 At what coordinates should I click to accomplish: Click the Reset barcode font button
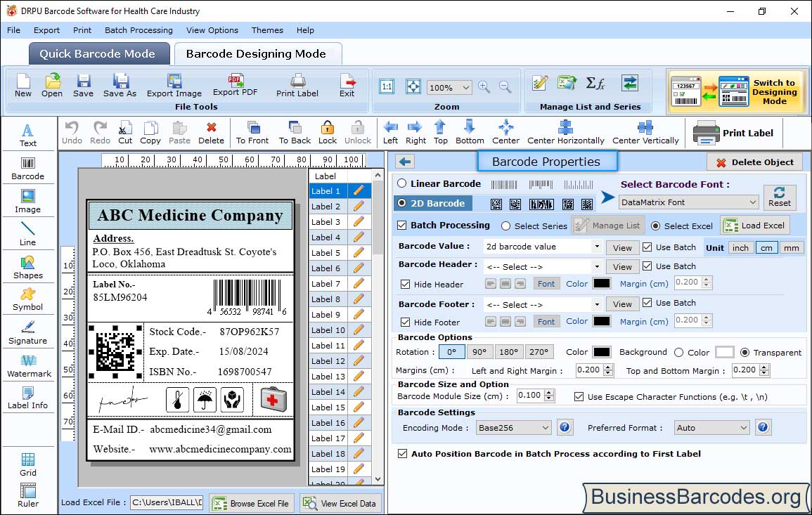pos(780,197)
